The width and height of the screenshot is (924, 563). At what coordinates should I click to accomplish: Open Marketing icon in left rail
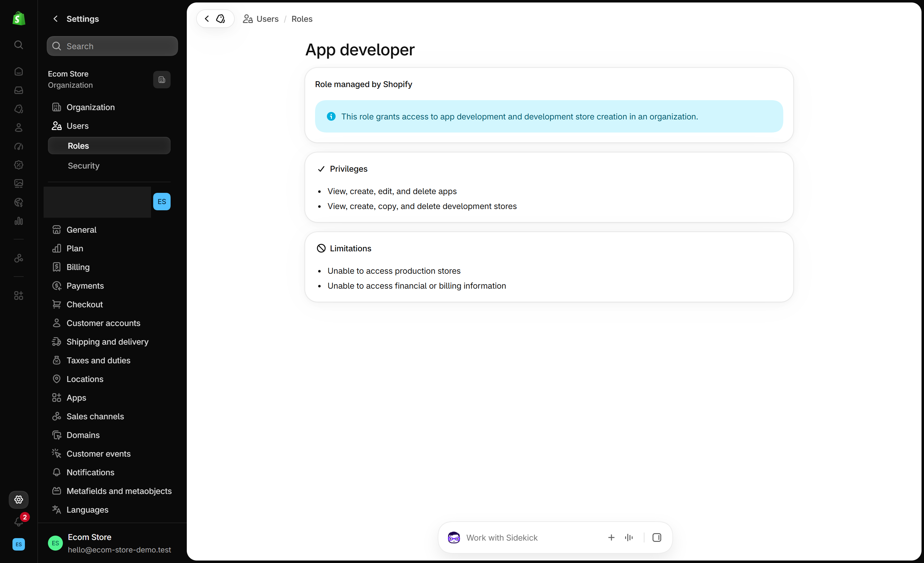click(19, 147)
